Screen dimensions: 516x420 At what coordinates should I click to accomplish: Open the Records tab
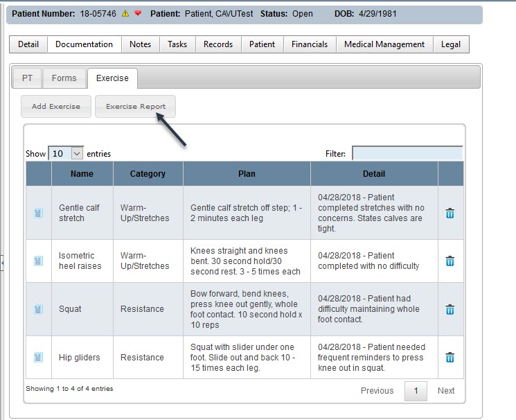pos(218,44)
